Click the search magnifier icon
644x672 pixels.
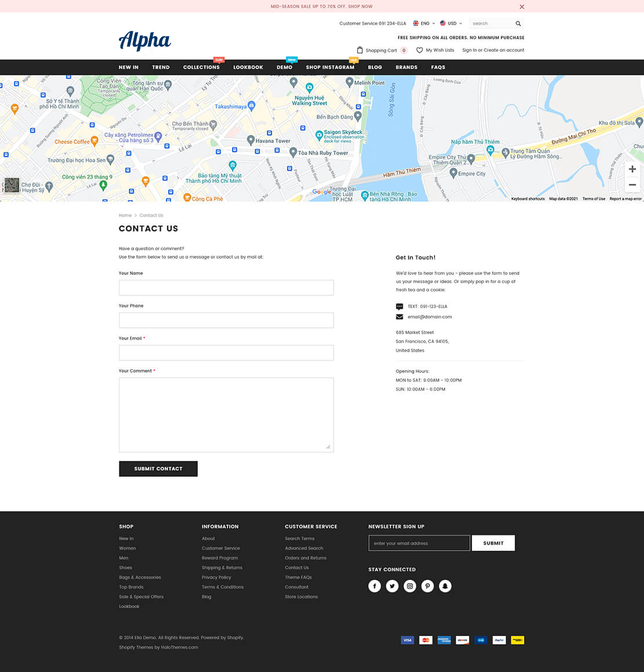(518, 24)
